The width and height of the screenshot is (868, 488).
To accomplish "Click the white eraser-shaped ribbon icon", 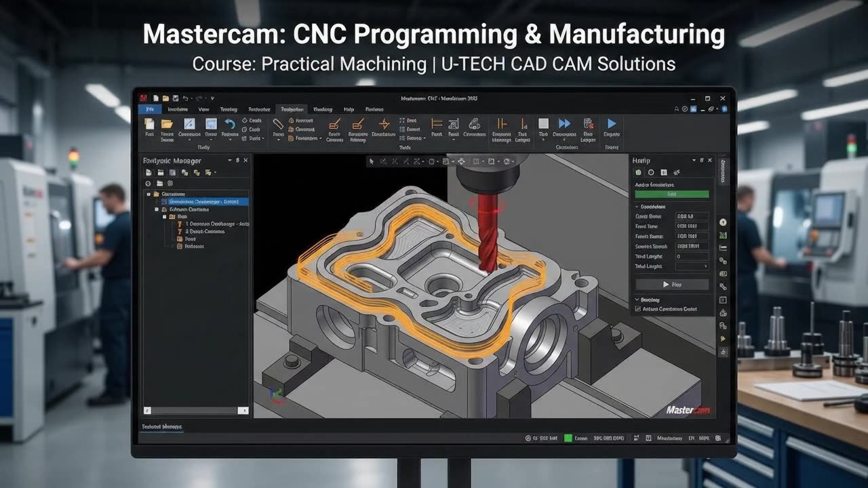I will pos(278,124).
